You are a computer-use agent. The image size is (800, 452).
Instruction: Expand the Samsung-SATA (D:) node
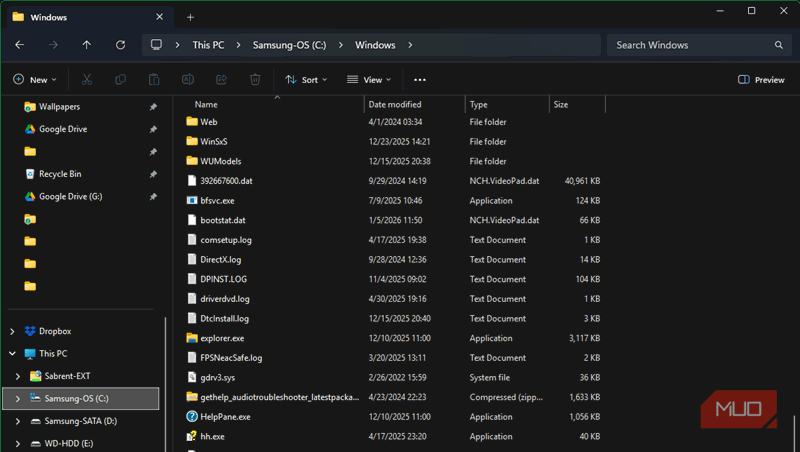point(18,421)
